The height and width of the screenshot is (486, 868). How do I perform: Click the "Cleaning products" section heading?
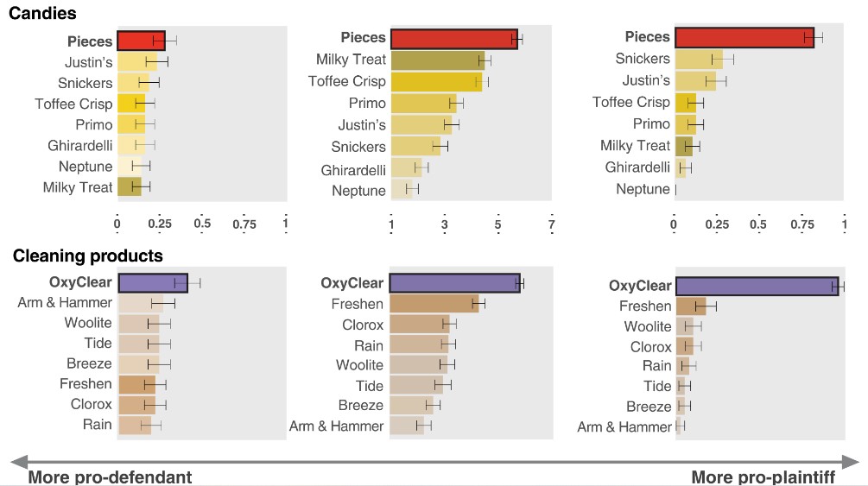[87, 256]
